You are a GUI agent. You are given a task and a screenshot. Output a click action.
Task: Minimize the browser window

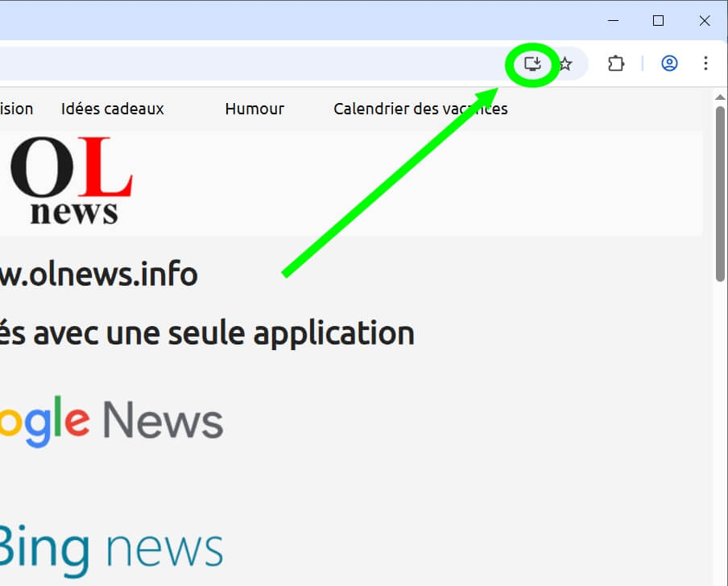tap(614, 21)
